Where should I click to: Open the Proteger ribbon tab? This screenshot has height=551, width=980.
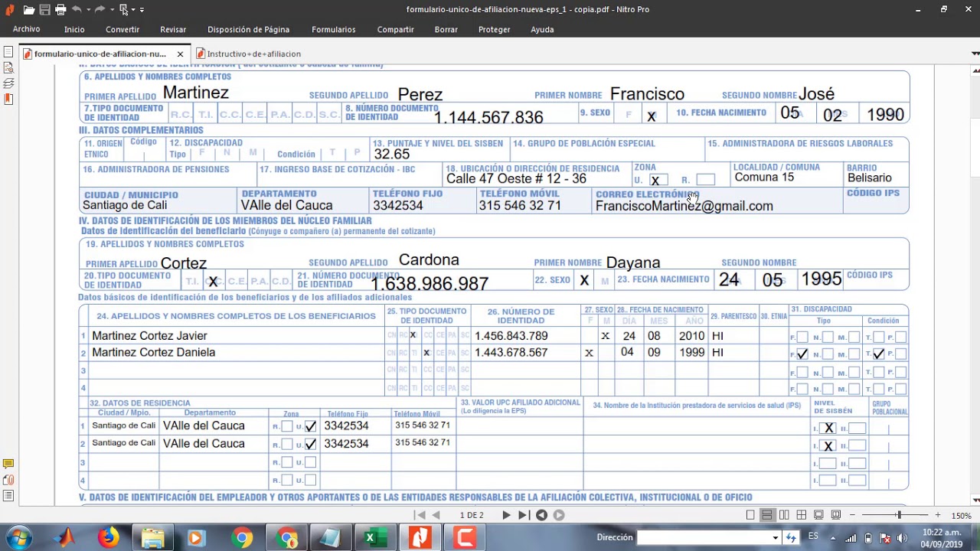[494, 29]
